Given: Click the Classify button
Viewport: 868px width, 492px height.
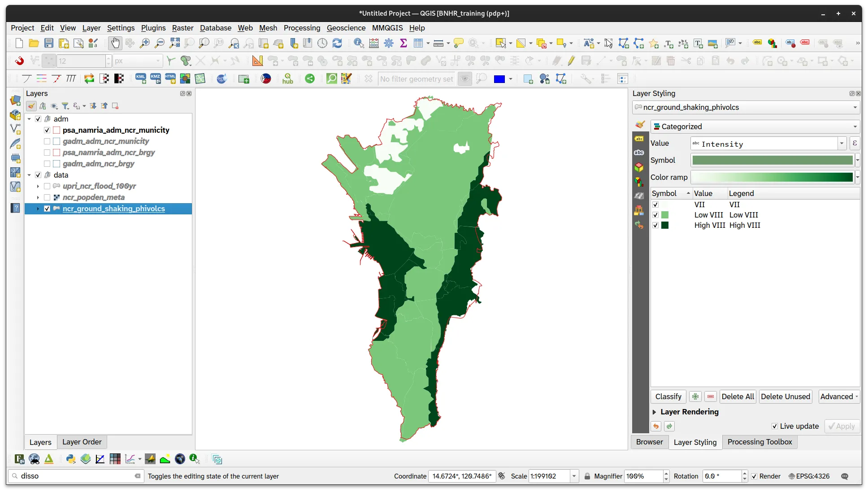Looking at the screenshot, I should click(x=668, y=396).
